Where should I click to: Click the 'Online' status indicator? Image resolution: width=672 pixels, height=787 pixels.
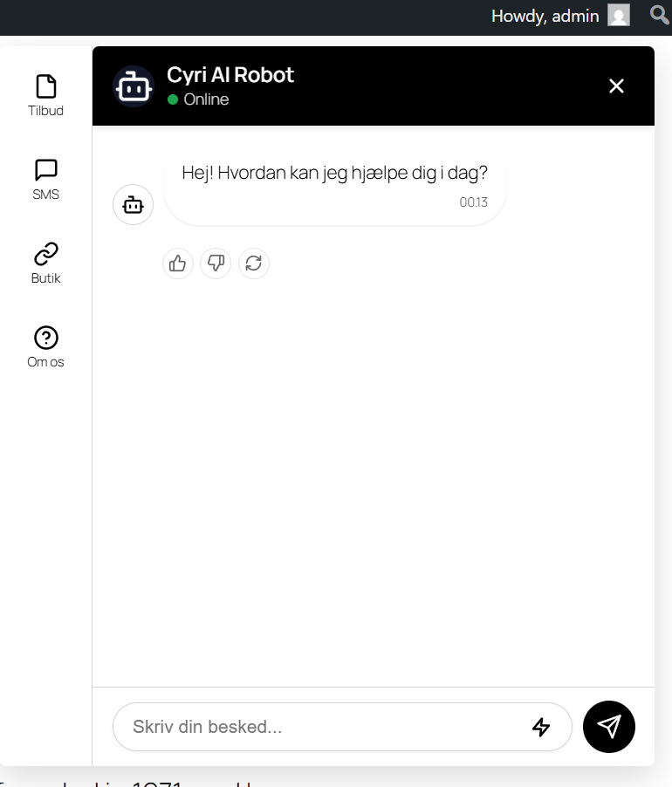coord(198,99)
